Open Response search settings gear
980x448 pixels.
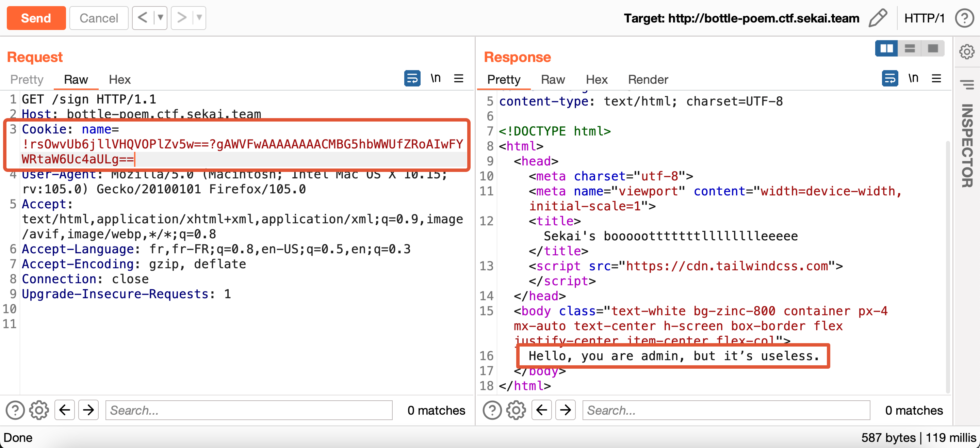[x=516, y=410]
